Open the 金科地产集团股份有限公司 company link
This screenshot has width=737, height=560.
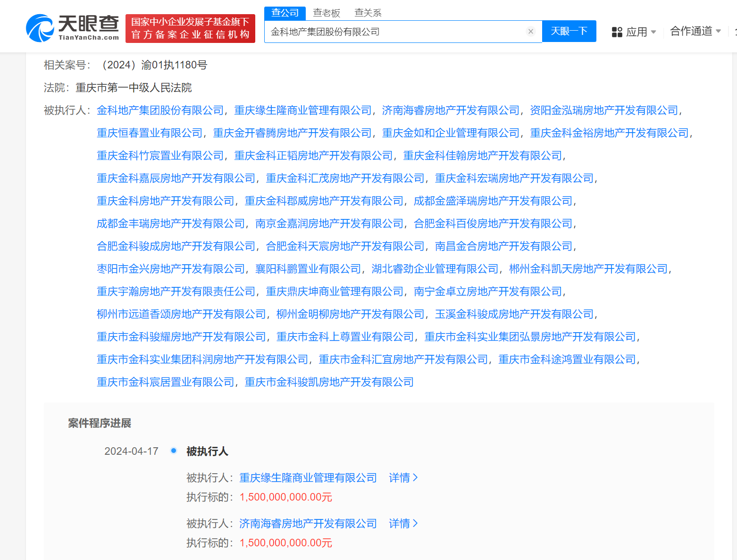click(x=160, y=110)
